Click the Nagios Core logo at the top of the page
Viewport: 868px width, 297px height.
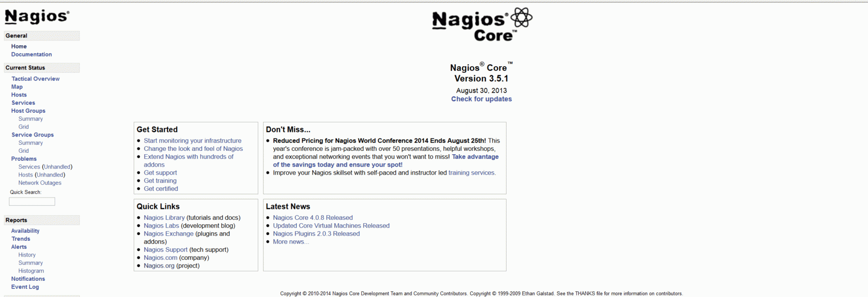pyautogui.click(x=482, y=25)
